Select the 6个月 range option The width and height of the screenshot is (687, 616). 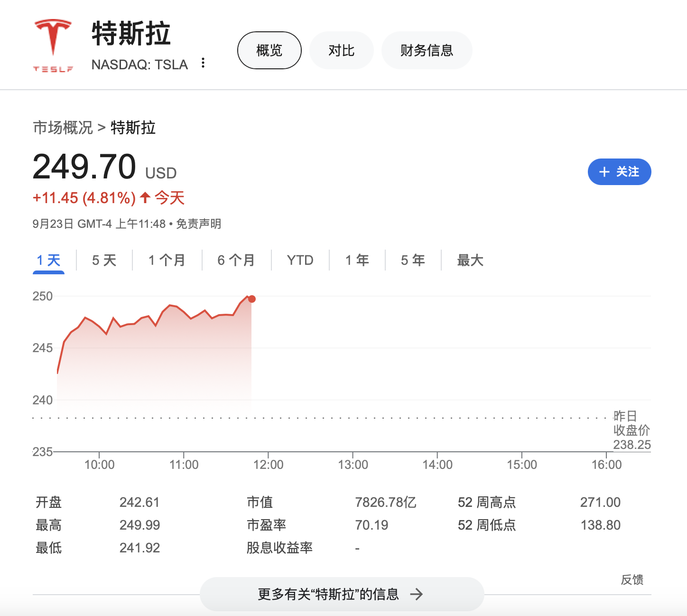236,260
